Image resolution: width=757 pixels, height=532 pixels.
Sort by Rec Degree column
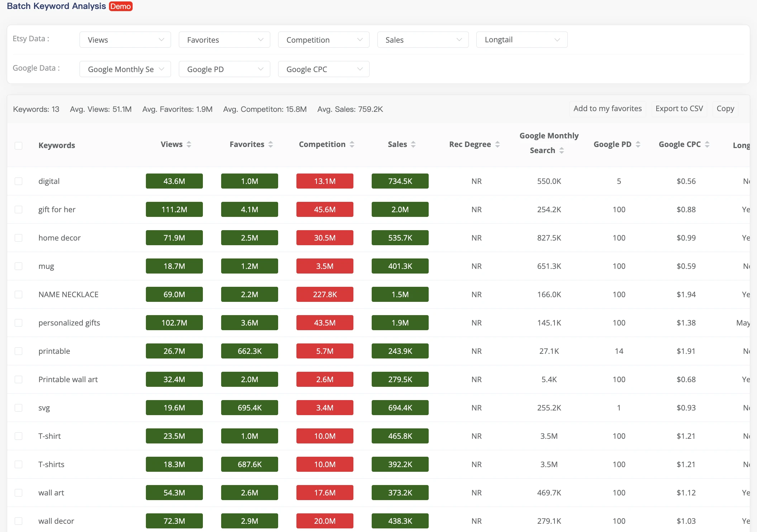coord(498,144)
